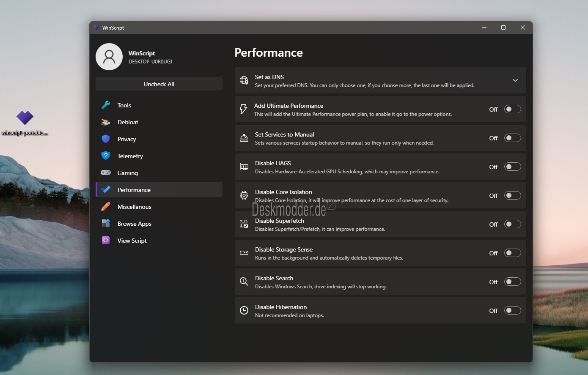The width and height of the screenshot is (588, 375).
Task: Toggle the Disable Hibernation switch
Action: [x=512, y=310]
